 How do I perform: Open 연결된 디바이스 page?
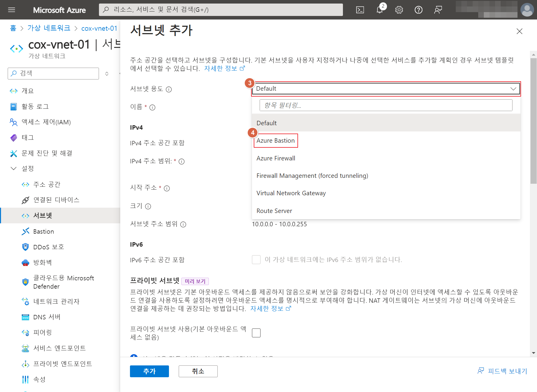click(56, 200)
